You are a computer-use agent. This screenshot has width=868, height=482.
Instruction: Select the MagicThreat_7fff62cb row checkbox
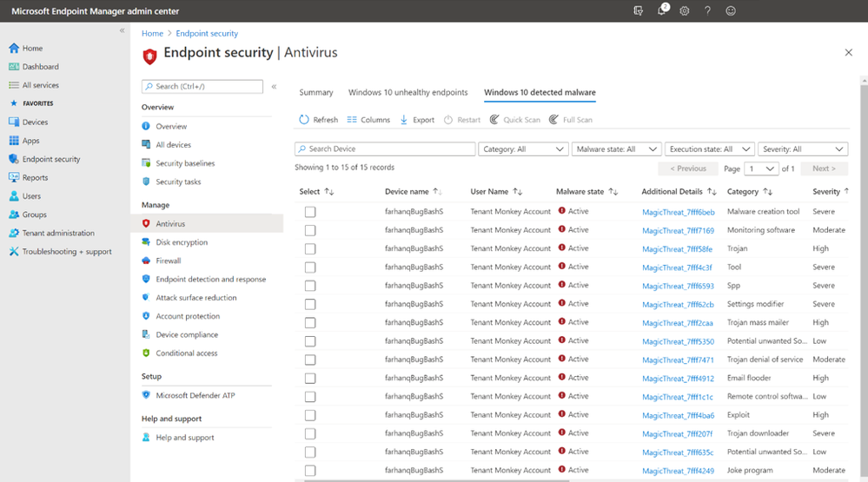[x=310, y=304]
